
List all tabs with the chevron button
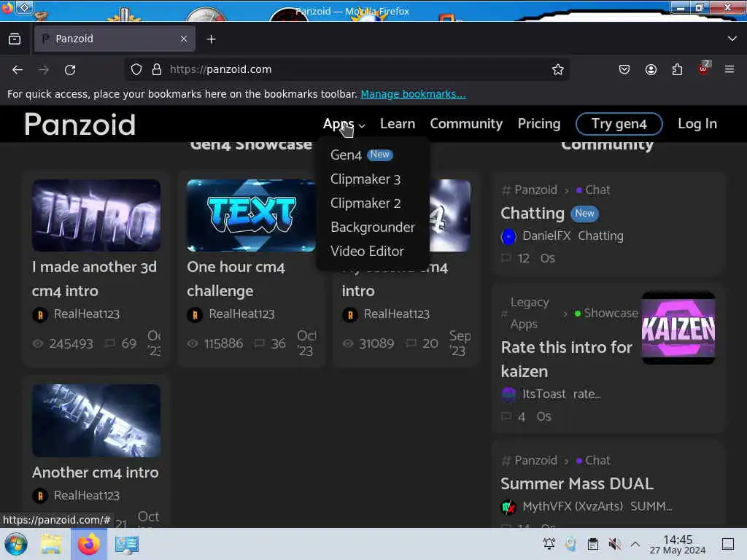point(732,39)
